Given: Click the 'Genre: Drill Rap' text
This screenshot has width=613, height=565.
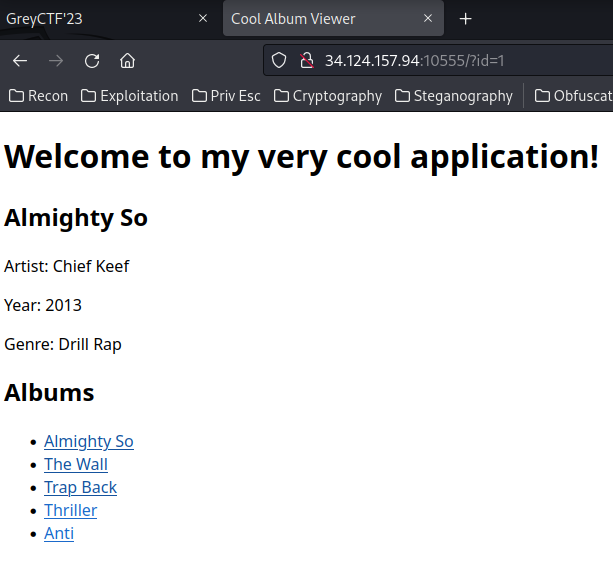Looking at the screenshot, I should pos(63,344).
